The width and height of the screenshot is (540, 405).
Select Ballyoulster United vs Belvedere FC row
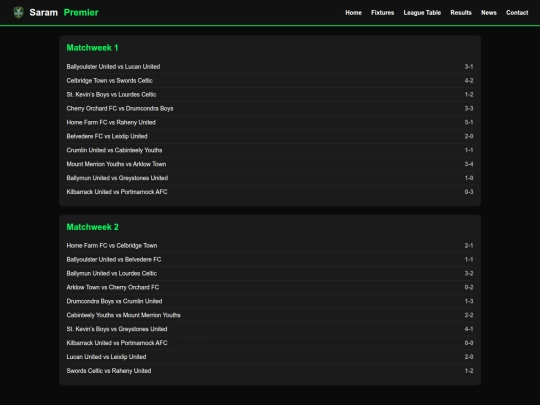coord(270,259)
